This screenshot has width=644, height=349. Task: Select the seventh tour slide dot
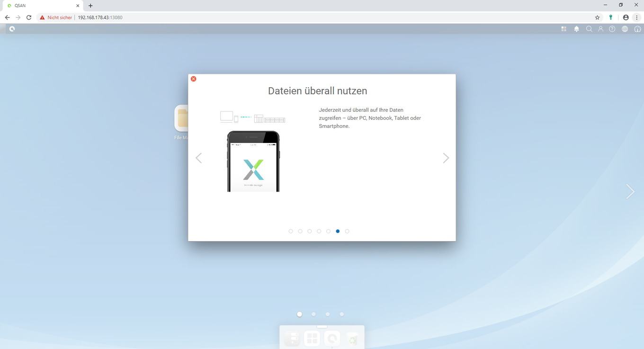(347, 231)
